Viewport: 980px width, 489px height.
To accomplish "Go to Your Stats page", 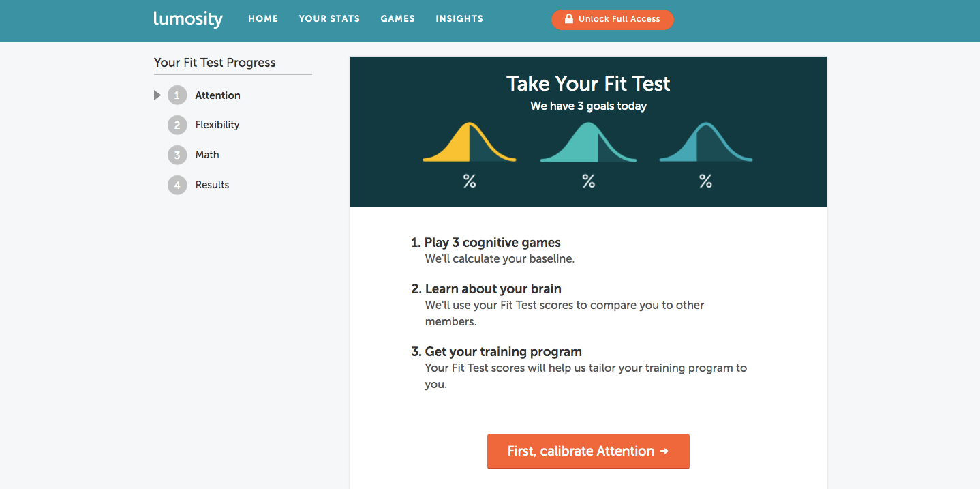I will coord(329,19).
